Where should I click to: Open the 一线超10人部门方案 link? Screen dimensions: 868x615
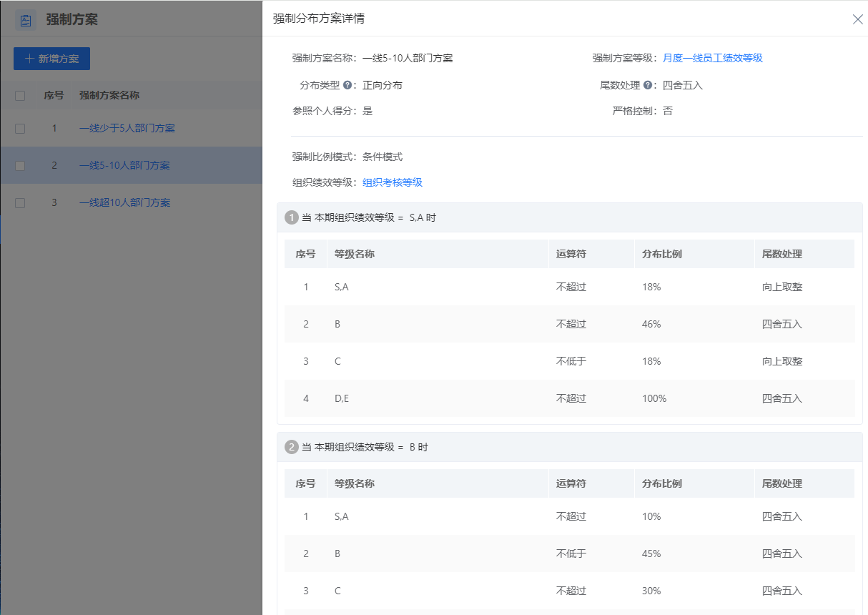(125, 202)
